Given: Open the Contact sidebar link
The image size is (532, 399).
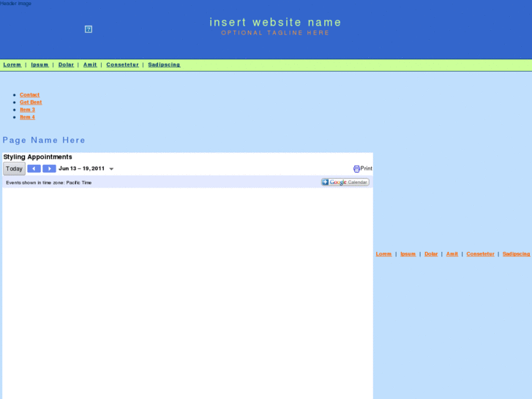Looking at the screenshot, I should pos(29,94).
